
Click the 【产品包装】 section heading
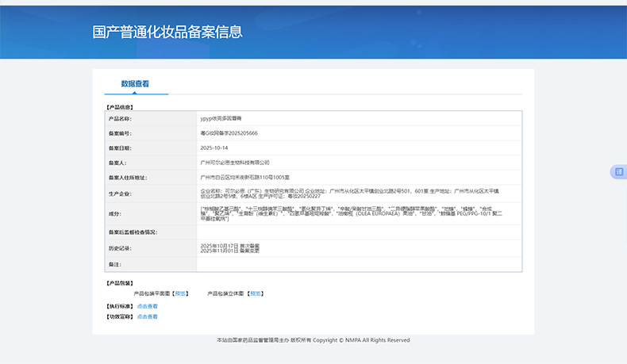tap(120, 283)
